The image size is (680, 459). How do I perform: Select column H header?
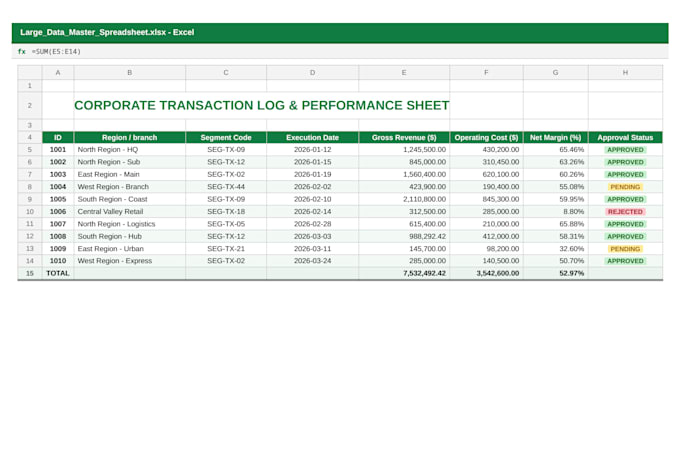click(625, 72)
